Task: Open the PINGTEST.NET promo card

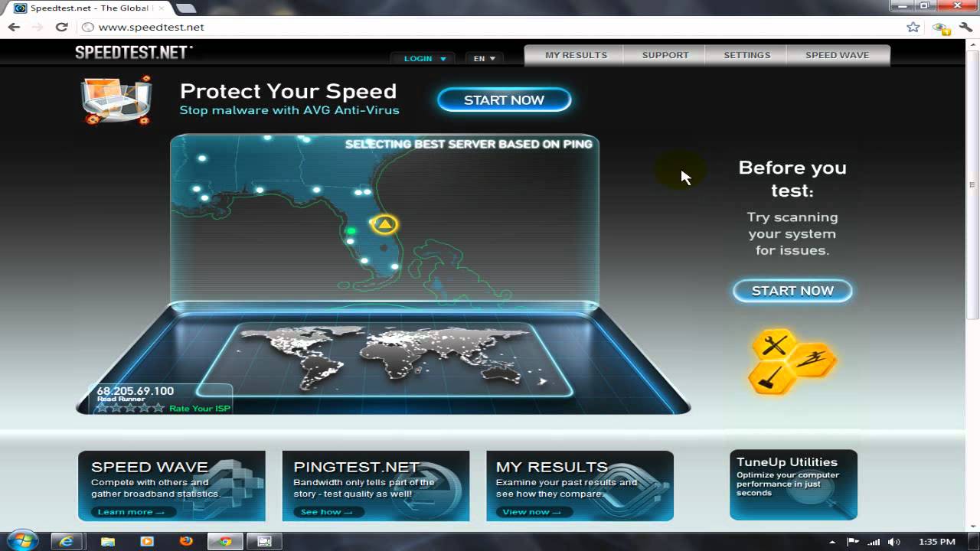Action: pos(376,486)
